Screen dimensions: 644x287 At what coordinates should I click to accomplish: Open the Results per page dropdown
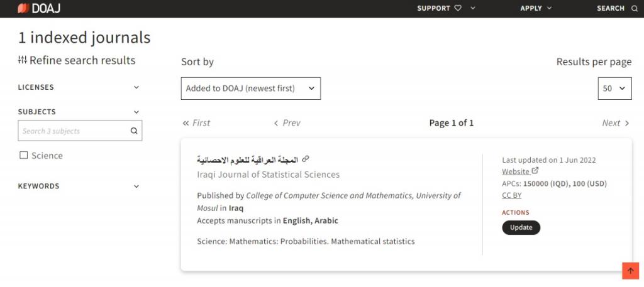coord(614,89)
